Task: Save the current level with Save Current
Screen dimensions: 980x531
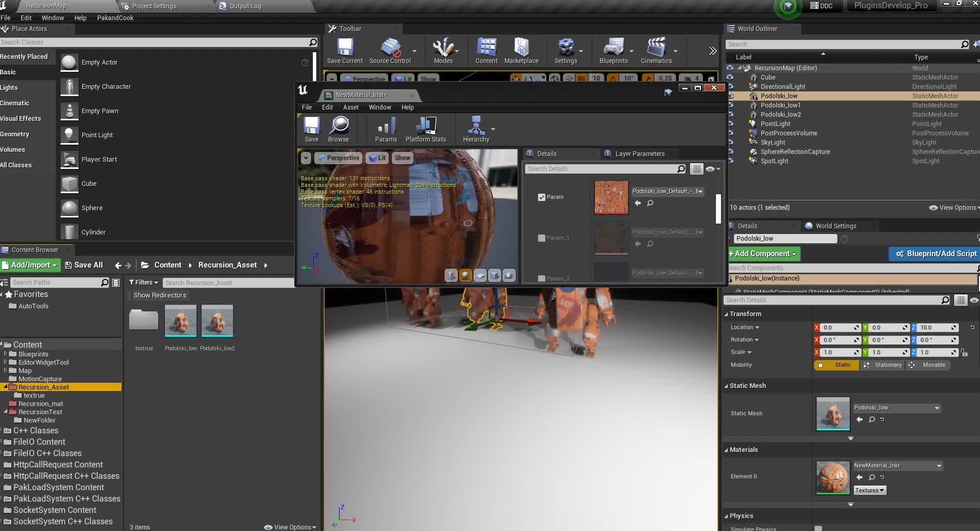Action: coord(344,49)
